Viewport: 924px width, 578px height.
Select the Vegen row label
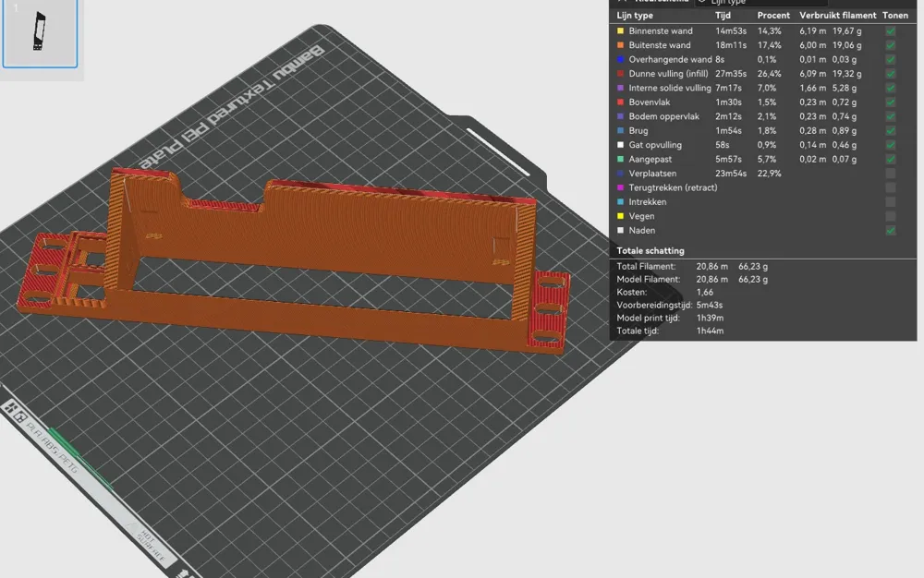(x=641, y=216)
